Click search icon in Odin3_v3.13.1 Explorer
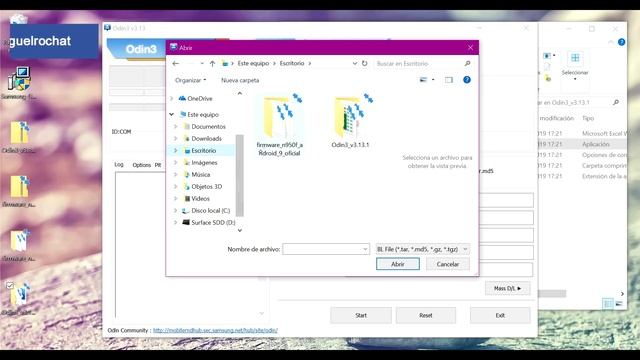 616,102
